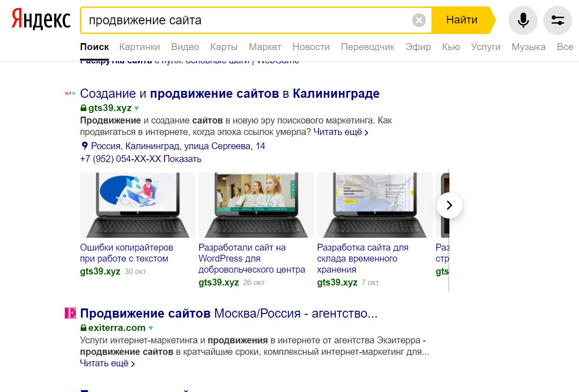Go to the Маркет tab
This screenshot has width=579, height=392.
[x=265, y=47]
